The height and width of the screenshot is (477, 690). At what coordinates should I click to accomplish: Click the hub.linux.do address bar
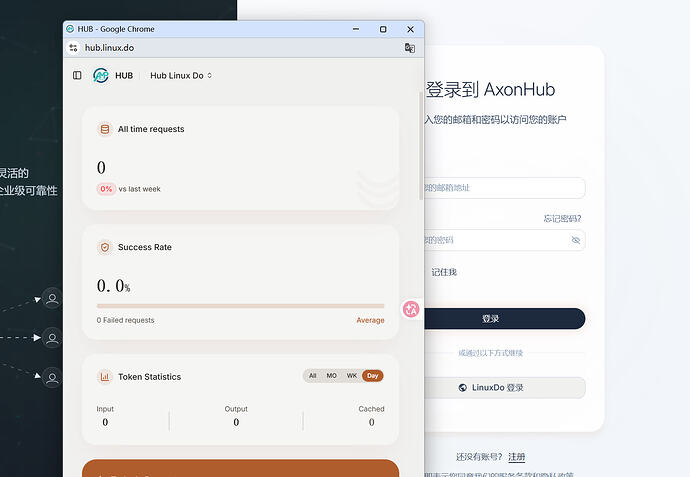pos(109,48)
